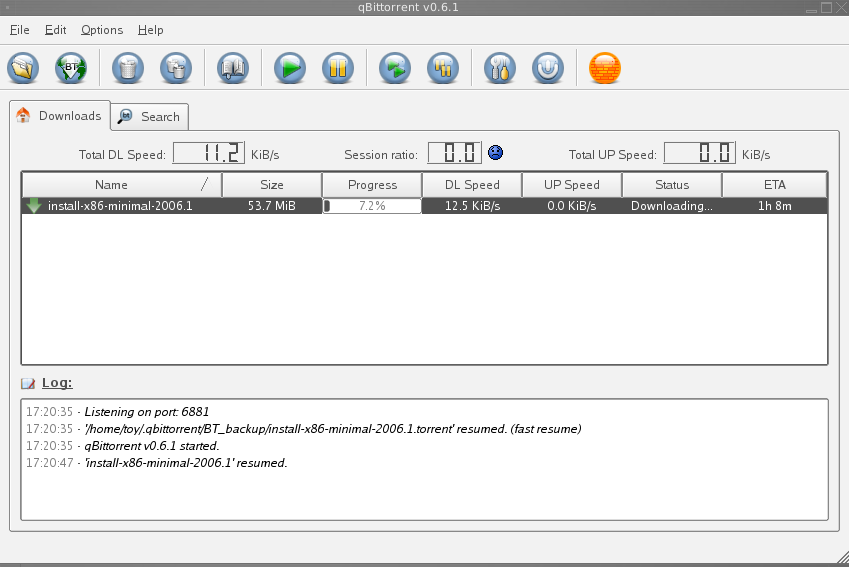Click the 1h 8m ETA cell

point(775,206)
